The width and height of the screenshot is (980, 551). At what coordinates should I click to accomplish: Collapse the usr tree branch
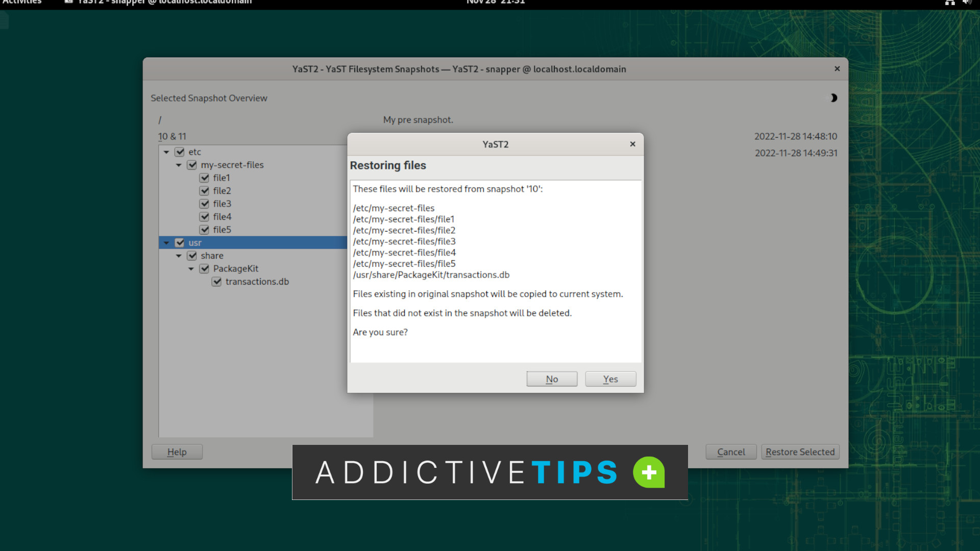click(x=166, y=242)
